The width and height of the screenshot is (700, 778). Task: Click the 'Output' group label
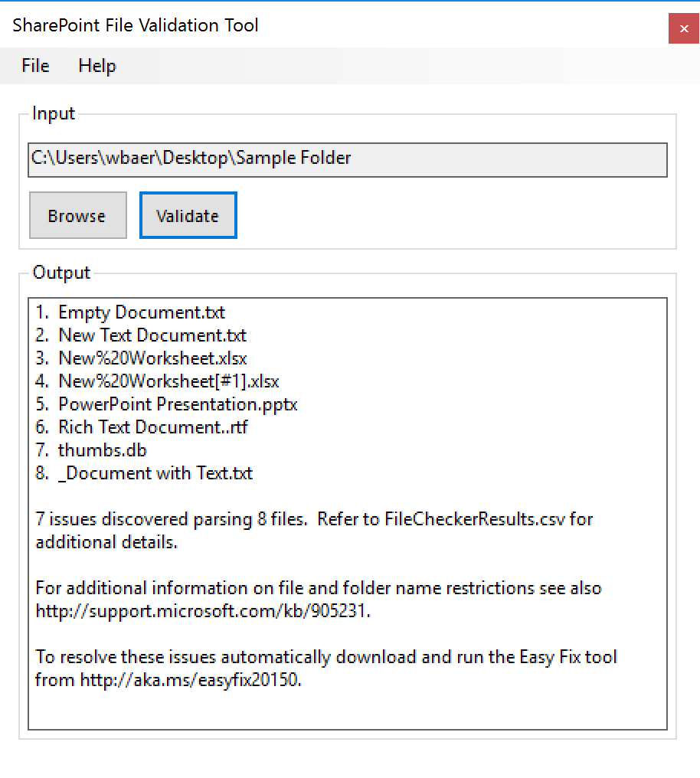61,273
